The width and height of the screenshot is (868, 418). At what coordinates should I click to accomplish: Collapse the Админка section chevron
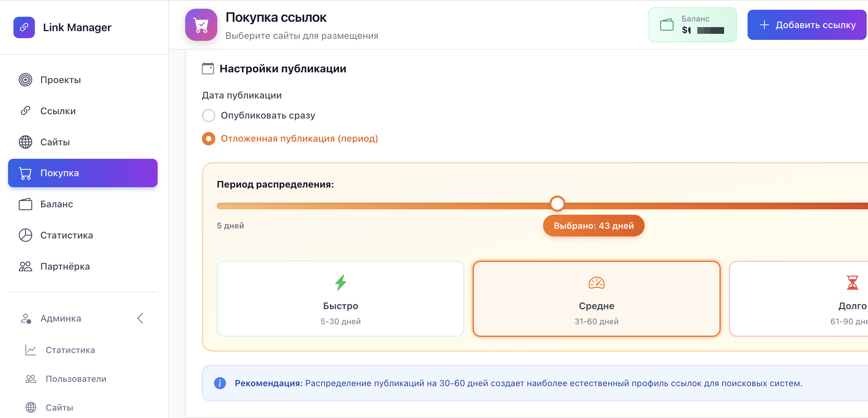[140, 318]
